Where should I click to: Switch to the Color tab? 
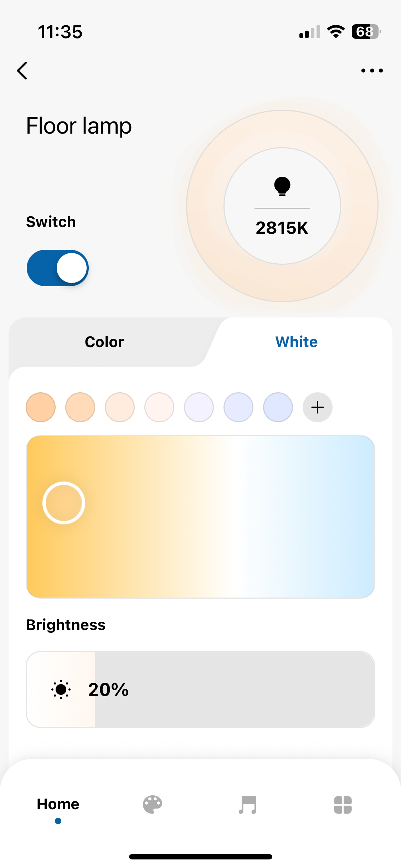tap(104, 342)
